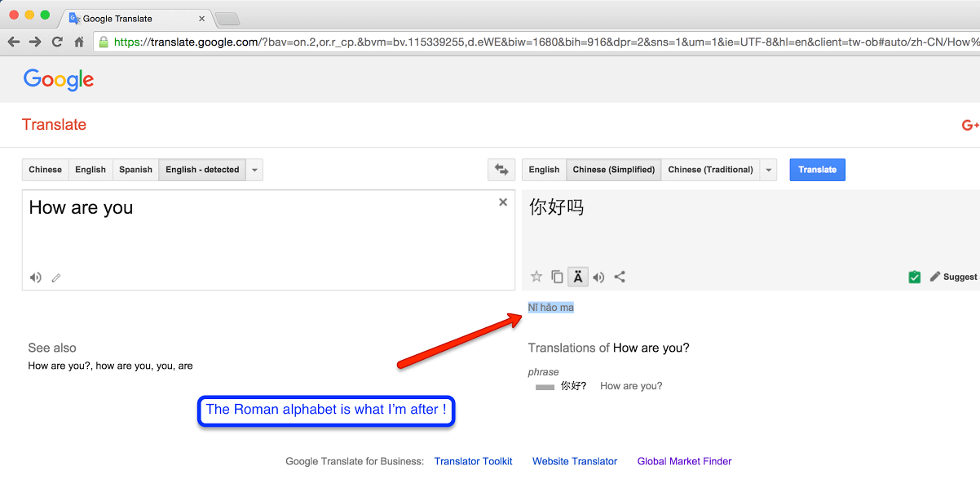Screen dimensions: 980x488
Task: Open the Google+ icon
Action: tap(970, 125)
